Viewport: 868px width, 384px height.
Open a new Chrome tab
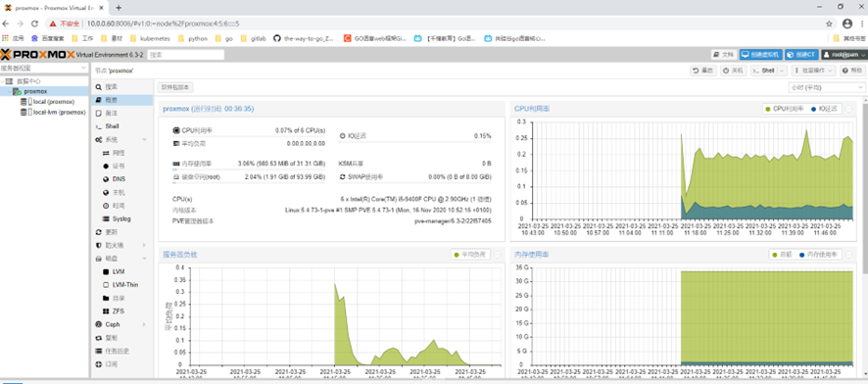point(119,7)
